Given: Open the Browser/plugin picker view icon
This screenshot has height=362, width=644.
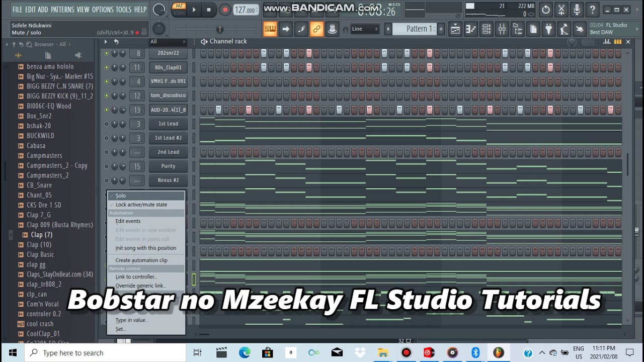Looking at the screenshot, I should coord(517,29).
